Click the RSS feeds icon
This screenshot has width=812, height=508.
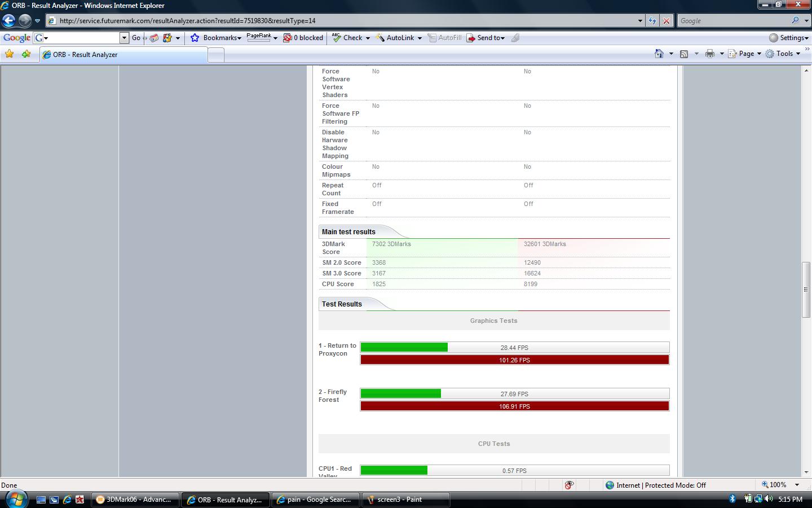point(684,54)
